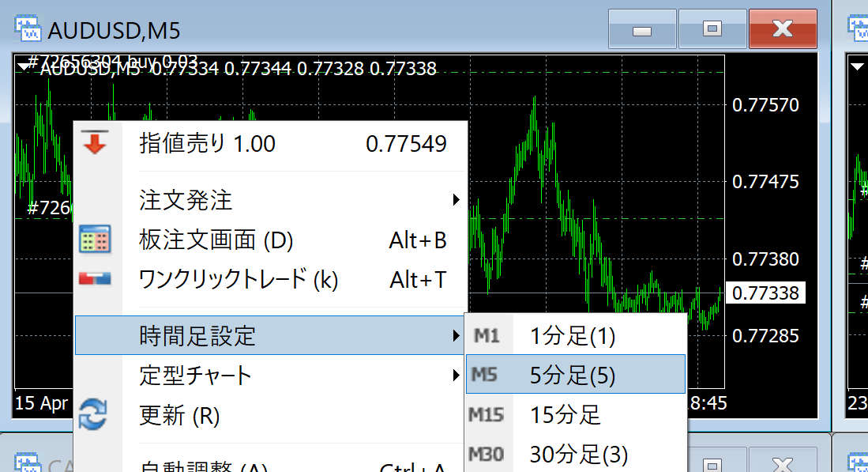Toggle the ワンクリックトレード (k) menu entry
Image resolution: width=868 pixels, height=472 pixels.
coord(239,279)
